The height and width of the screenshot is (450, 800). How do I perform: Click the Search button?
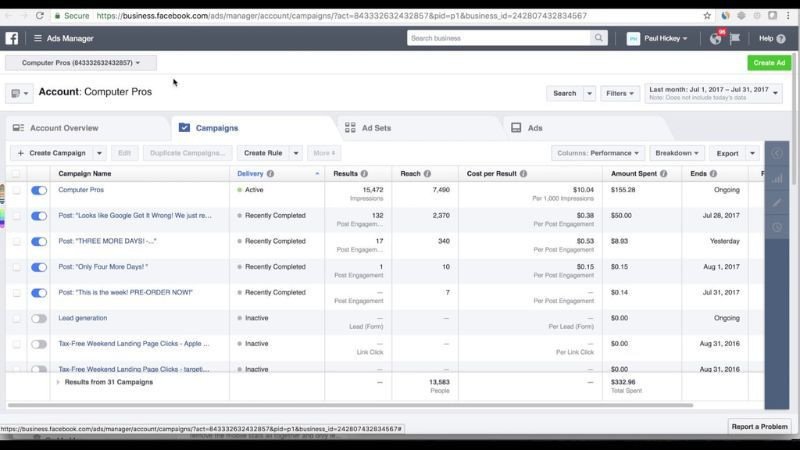tap(565, 93)
